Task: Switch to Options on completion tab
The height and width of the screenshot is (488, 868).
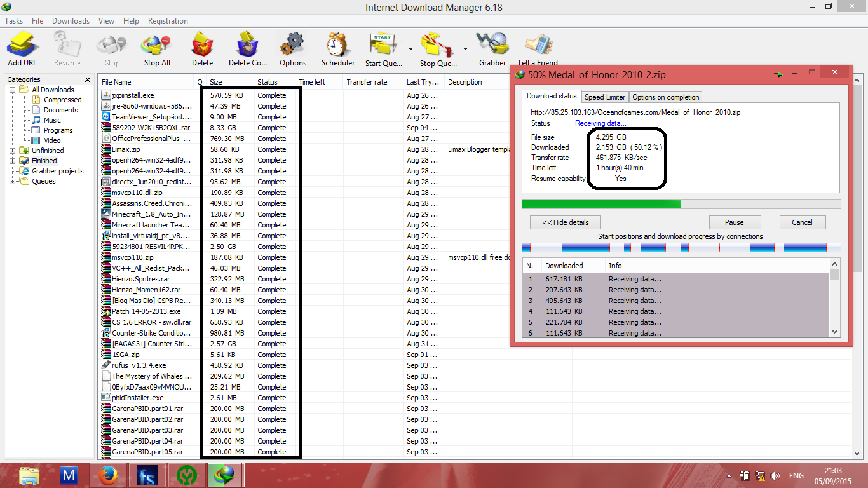Action: coord(665,97)
